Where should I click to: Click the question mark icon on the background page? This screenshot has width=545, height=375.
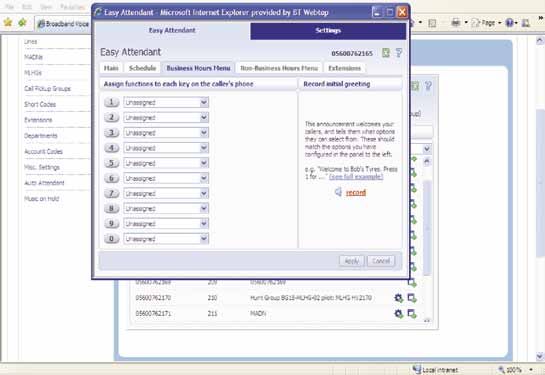[428, 85]
